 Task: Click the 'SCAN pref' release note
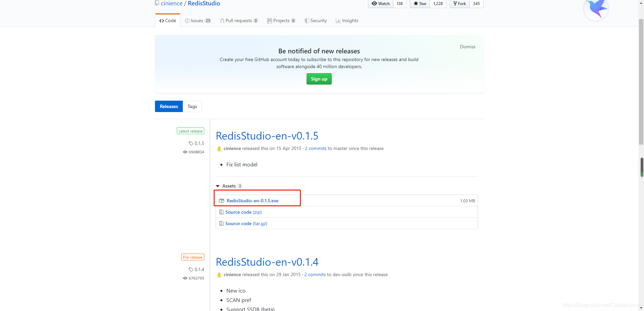coord(238,300)
